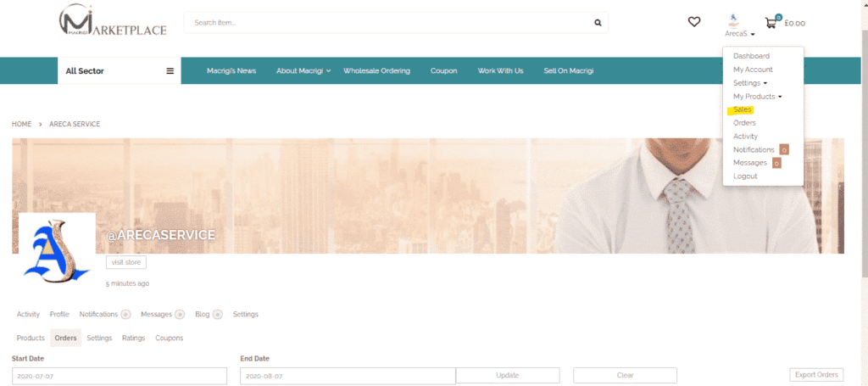Open the profile Notifications tab
Image resolution: width=868 pixels, height=386 pixels.
tap(98, 315)
